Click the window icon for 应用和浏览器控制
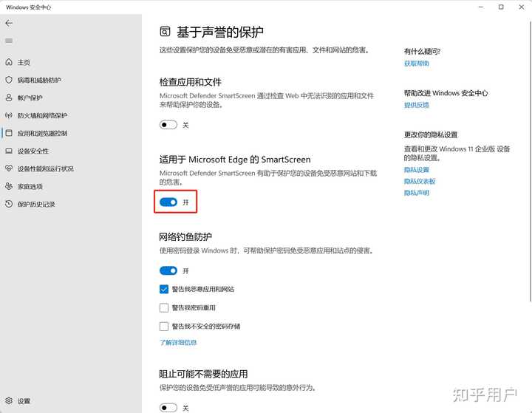The image size is (532, 413). tap(9, 133)
